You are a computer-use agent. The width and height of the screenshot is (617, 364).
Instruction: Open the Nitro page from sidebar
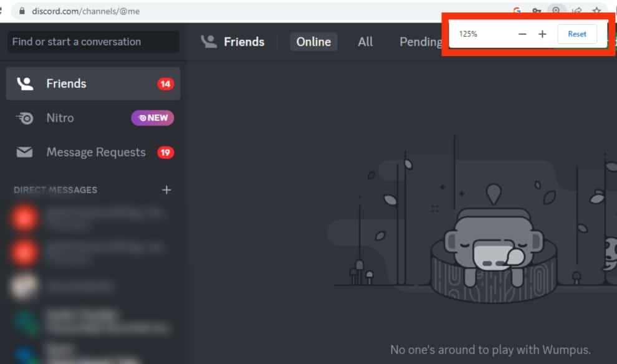click(x=93, y=118)
